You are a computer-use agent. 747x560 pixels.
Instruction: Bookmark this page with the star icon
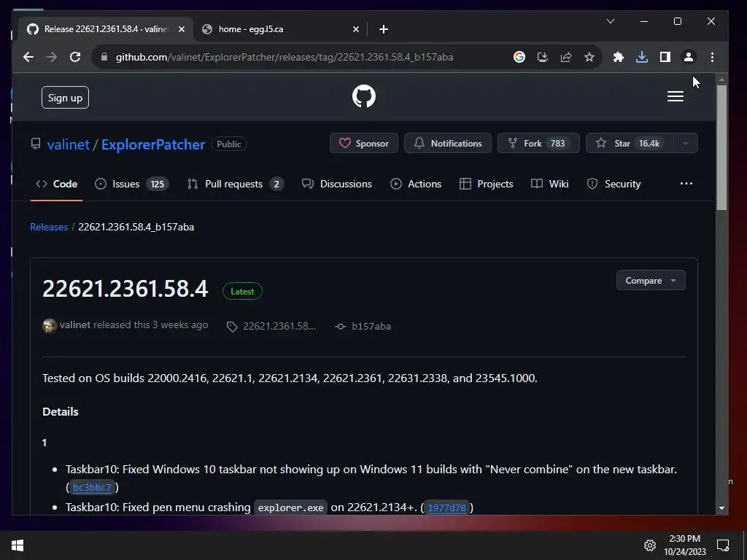[x=589, y=57]
